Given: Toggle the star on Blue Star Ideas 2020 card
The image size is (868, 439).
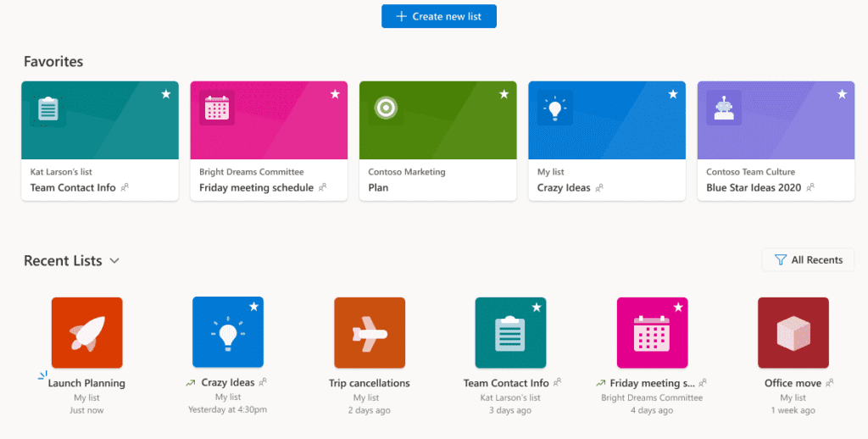Looking at the screenshot, I should pyautogui.click(x=842, y=94).
